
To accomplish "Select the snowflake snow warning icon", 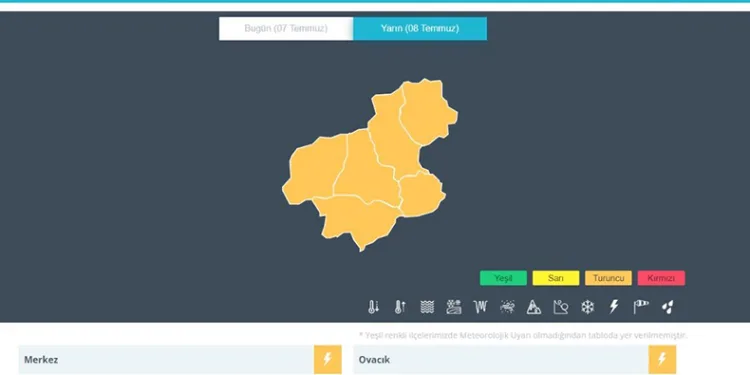I will 587,307.
